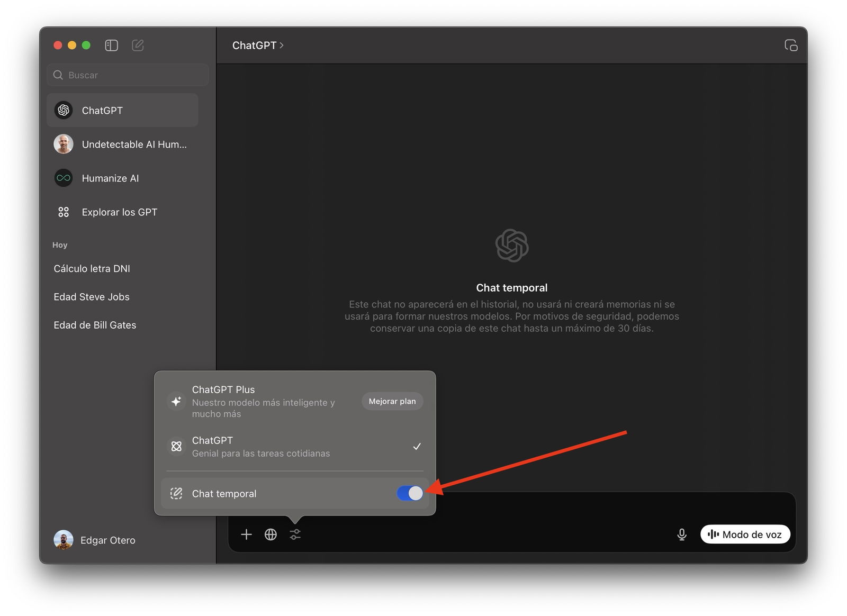
Task: Open the Edad Steve Jobs conversation
Action: 92,297
